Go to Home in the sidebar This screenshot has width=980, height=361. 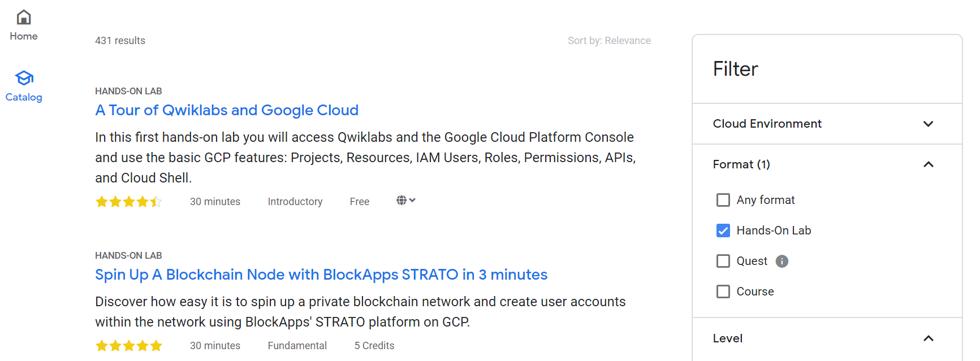click(x=24, y=25)
